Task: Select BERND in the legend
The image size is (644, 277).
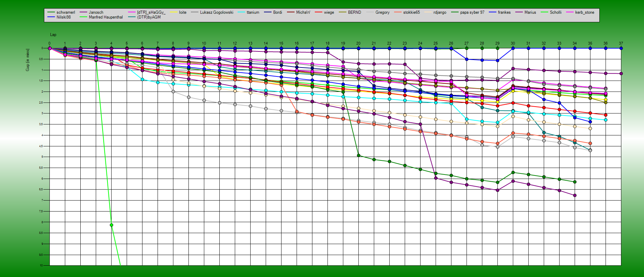Action: click(x=350, y=12)
